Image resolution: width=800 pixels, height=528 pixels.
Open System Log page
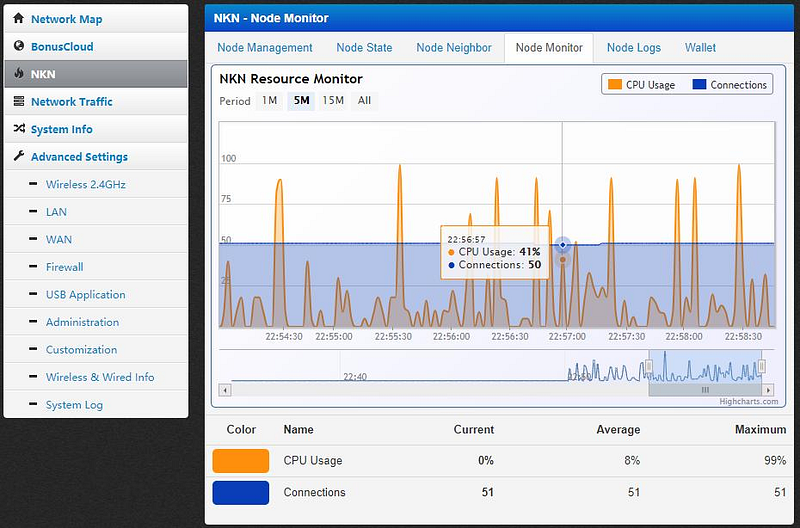74,405
